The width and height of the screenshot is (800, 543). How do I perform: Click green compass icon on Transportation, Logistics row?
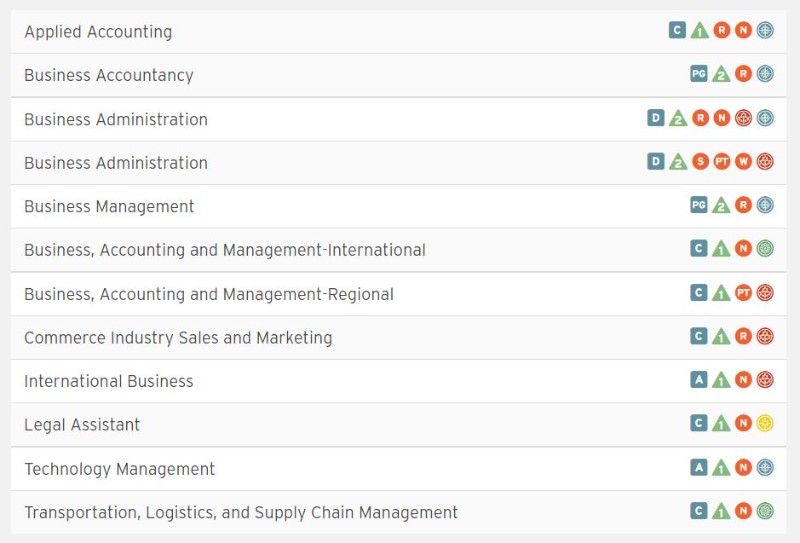tap(765, 511)
